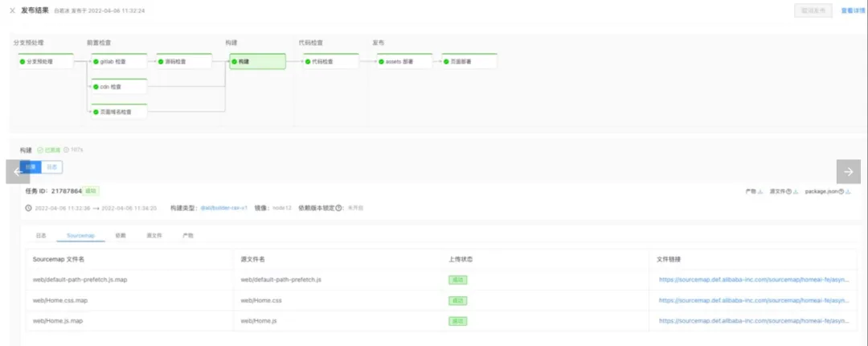The height and width of the screenshot is (346, 868).
Task: Download the package.json file icon
Action: (x=848, y=192)
